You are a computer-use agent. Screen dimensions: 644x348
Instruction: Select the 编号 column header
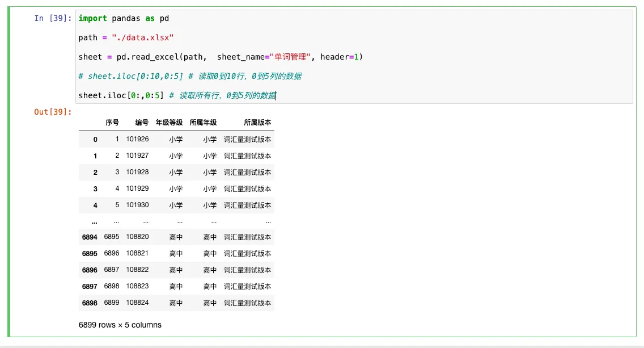pos(142,123)
